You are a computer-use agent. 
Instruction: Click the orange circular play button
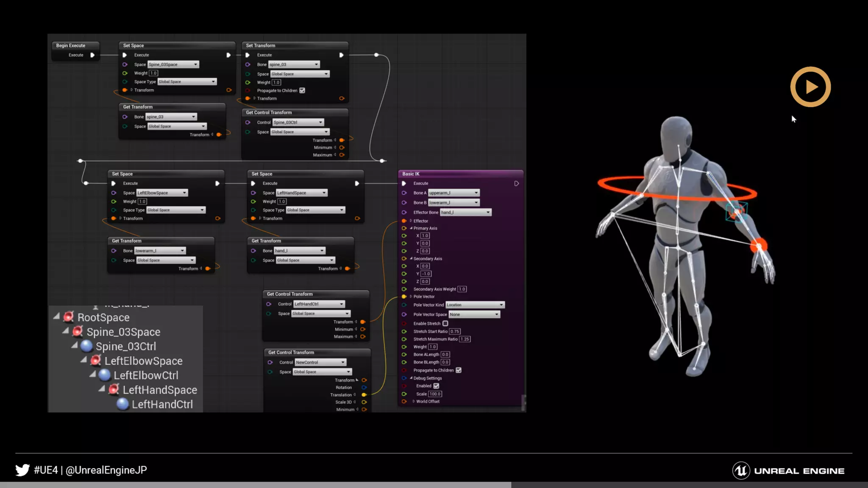[x=810, y=87]
